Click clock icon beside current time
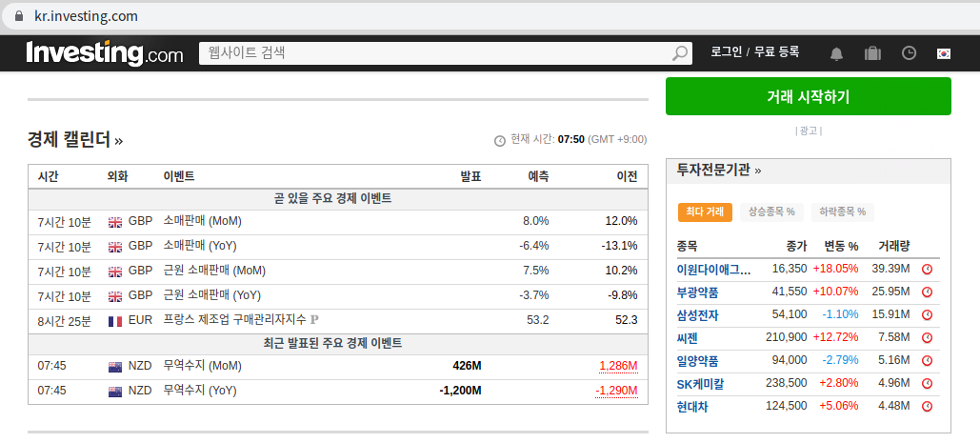This screenshot has width=980, height=443. 500,141
